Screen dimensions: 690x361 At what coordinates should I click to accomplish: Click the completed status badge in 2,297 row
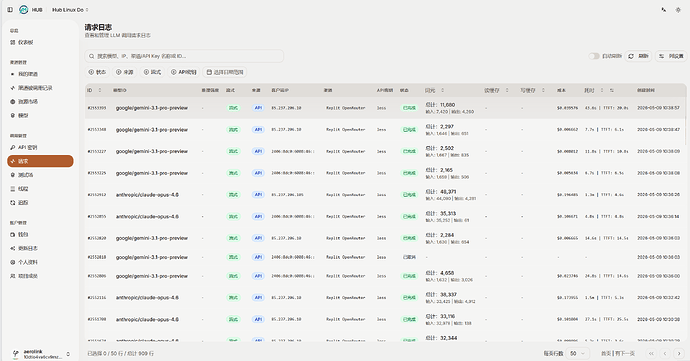click(x=409, y=129)
